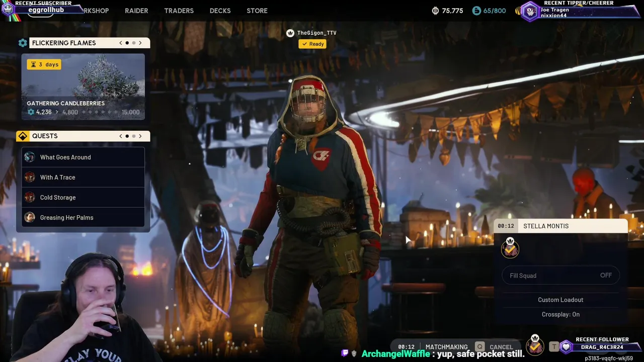
Task: Open the Flickering Flames event header
Action: 89,43
